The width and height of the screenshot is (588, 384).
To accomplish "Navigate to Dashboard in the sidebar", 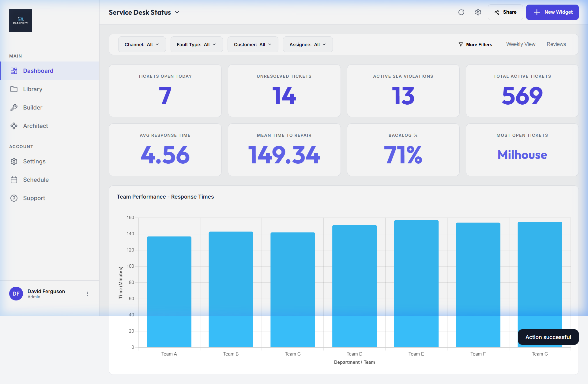I will (x=38, y=71).
